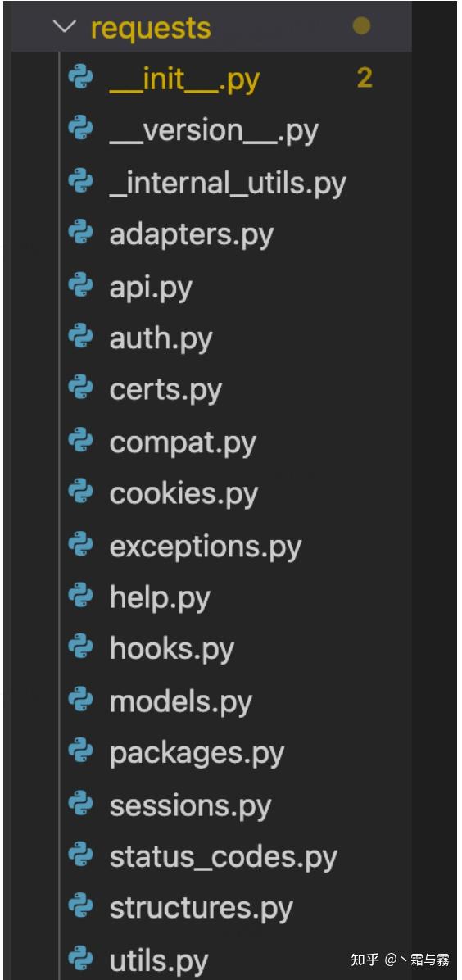Click the Python icon next to utils.py
The image size is (462, 980).
[80, 960]
